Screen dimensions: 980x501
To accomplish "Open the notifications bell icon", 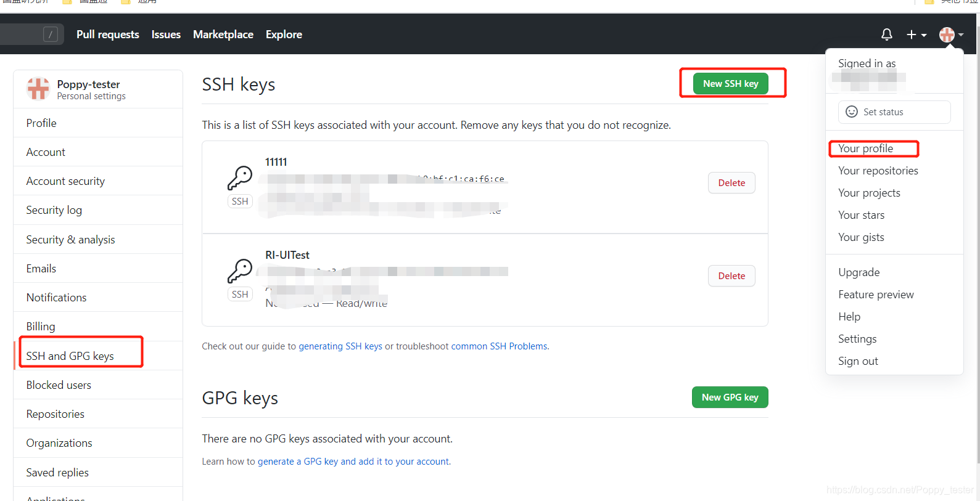I will click(886, 35).
